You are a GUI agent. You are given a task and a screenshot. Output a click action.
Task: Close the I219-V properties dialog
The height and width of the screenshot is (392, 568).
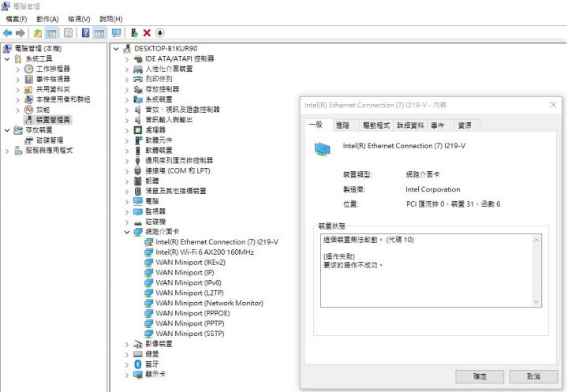[x=553, y=105]
